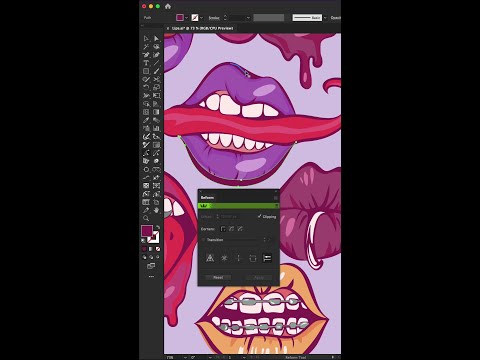Select the Column Graph tool
The width and height of the screenshot is (480, 360).
click(x=156, y=128)
